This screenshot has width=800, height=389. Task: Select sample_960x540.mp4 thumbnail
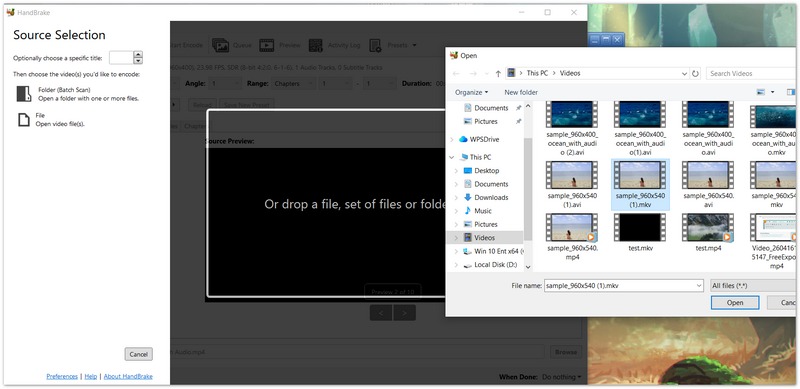pos(571,227)
